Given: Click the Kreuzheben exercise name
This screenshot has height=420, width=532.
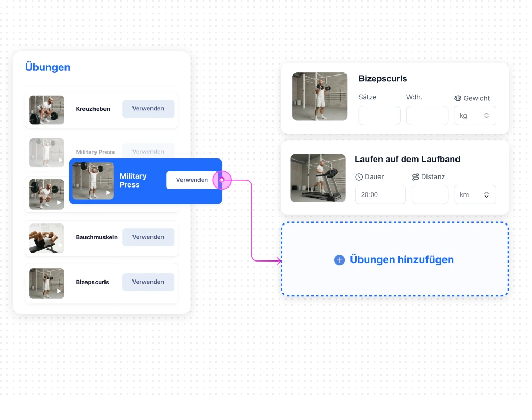Looking at the screenshot, I should (x=93, y=109).
